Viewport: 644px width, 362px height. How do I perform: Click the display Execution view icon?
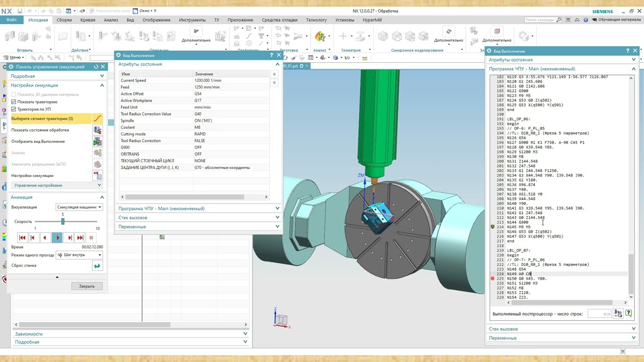97,142
